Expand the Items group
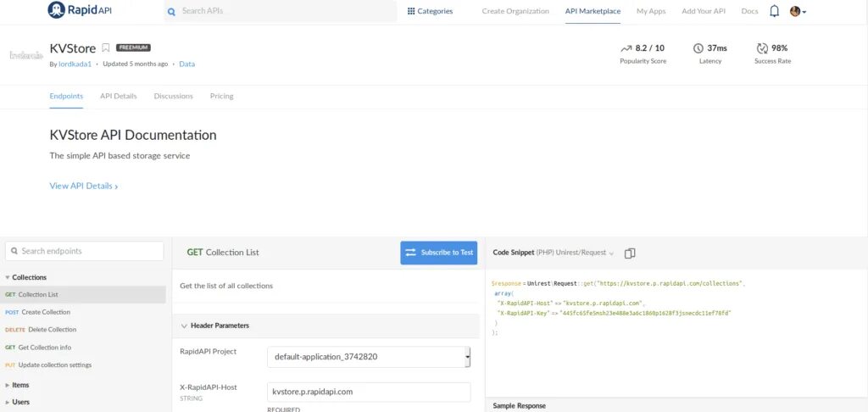 coord(17,385)
